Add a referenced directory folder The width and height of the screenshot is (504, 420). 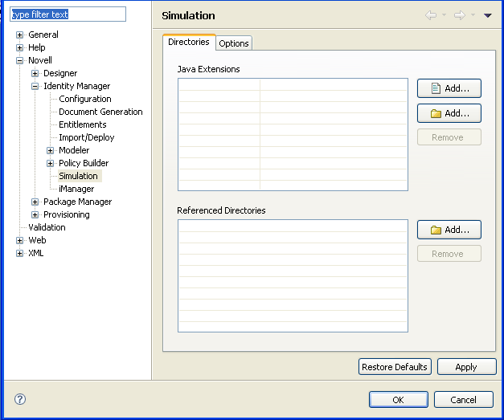[x=449, y=230]
